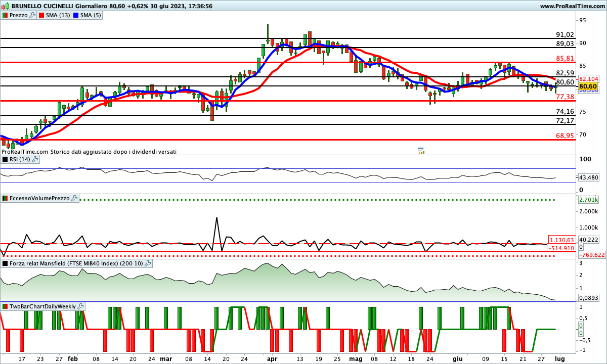Click the red 77,38 support label
This screenshot has height=364, width=607.
click(565, 97)
